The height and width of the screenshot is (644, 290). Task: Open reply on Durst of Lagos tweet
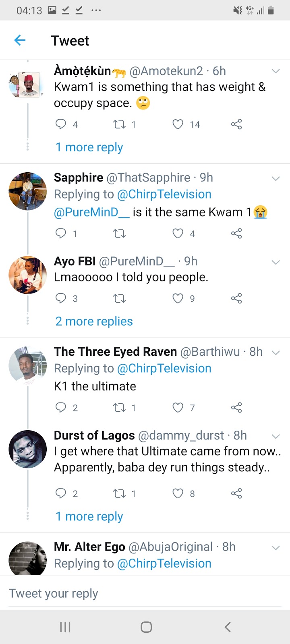coord(61,493)
